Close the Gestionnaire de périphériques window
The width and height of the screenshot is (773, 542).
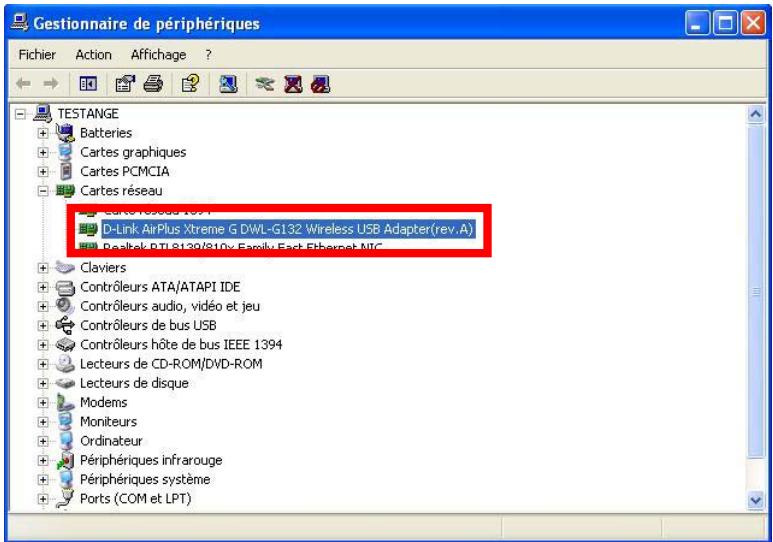754,23
